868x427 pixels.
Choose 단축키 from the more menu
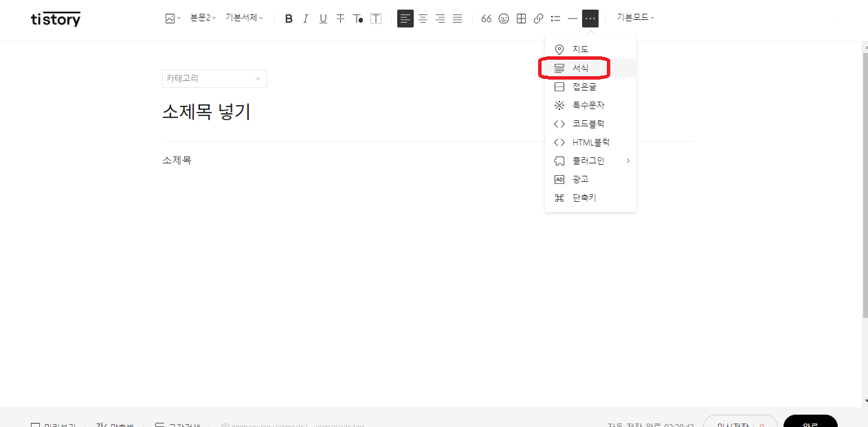[x=590, y=198]
